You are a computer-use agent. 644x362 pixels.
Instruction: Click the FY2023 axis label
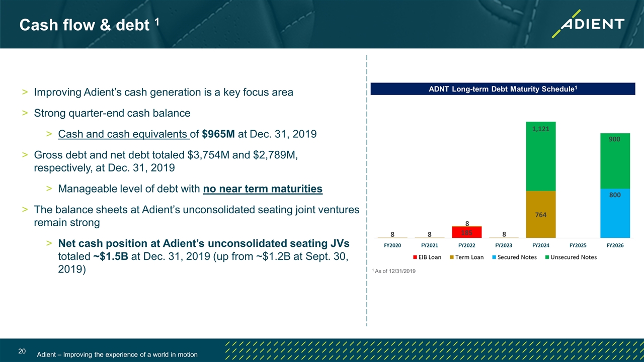504,245
